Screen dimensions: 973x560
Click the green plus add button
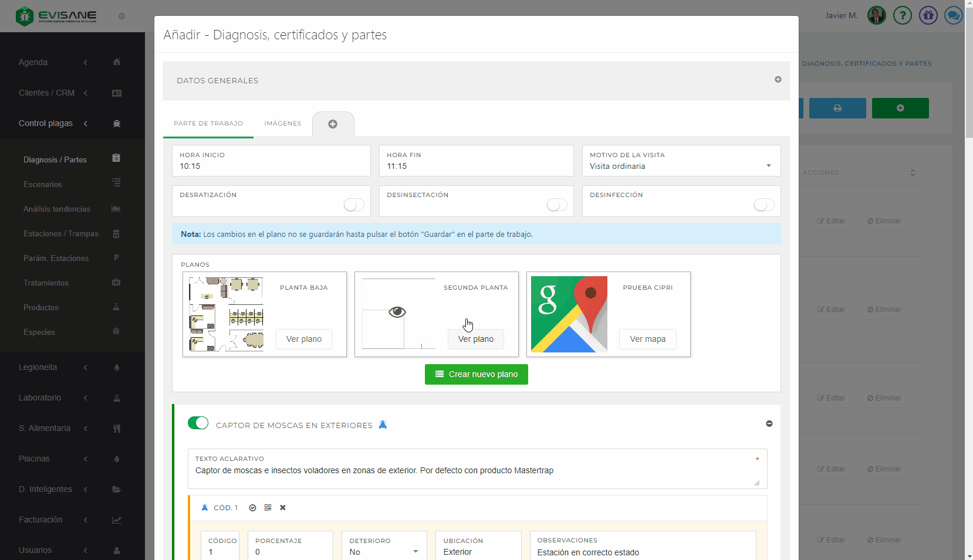[x=900, y=108]
